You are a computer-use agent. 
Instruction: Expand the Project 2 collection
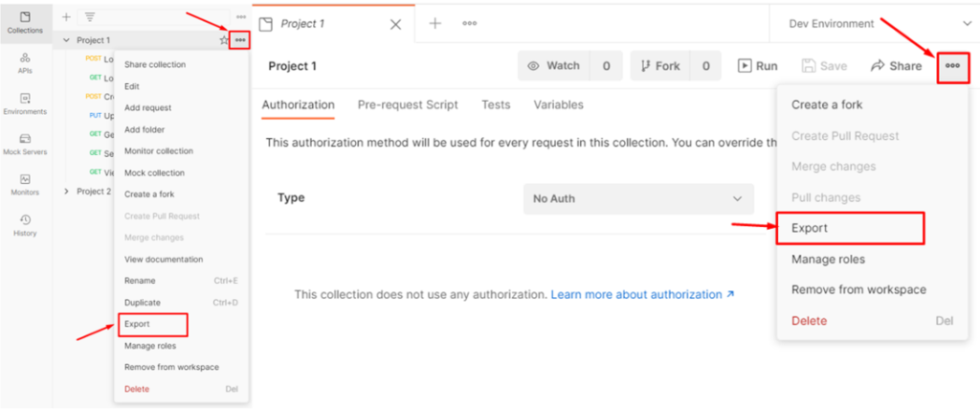[66, 192]
